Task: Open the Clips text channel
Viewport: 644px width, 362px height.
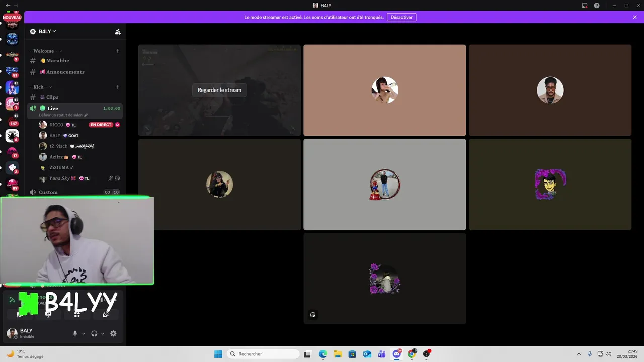Action: pos(74,97)
